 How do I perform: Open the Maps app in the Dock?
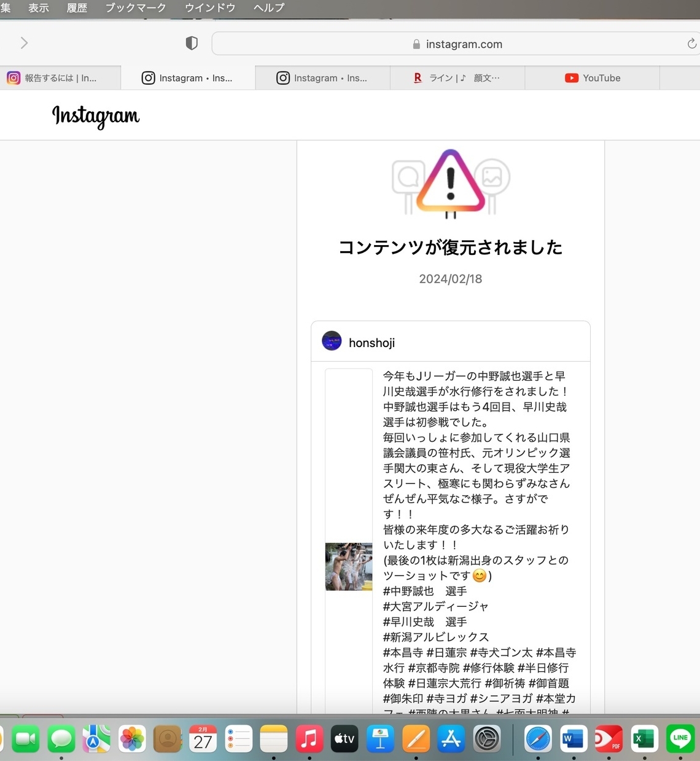96,739
